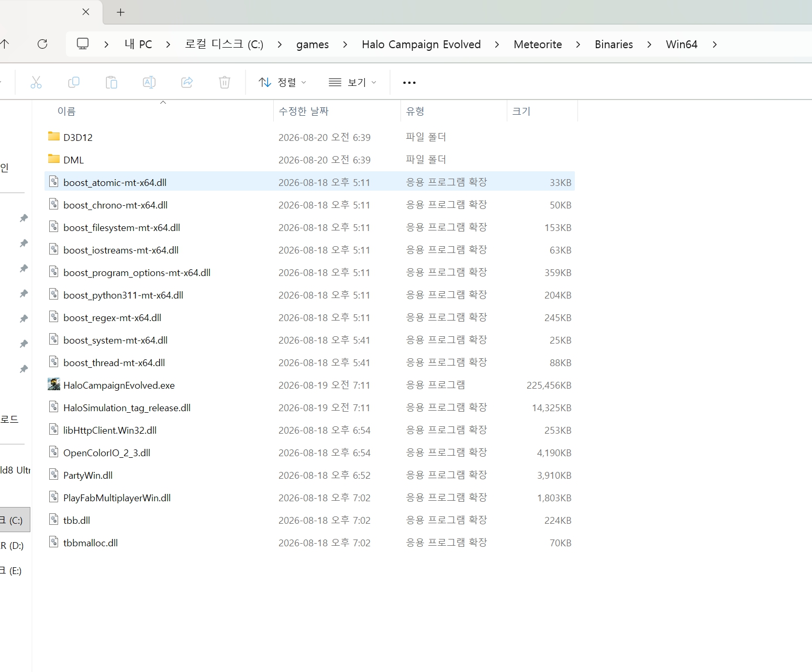Select PlayFabMultiplayerWin.dll file name
The width and height of the screenshot is (812, 672).
pyautogui.click(x=117, y=498)
